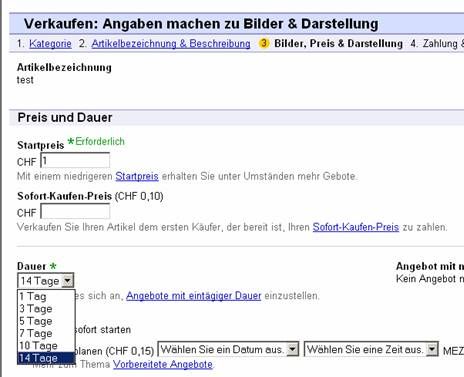464x377 pixels.
Task: Click the green 'Erforderlich' label
Action: click(x=100, y=142)
